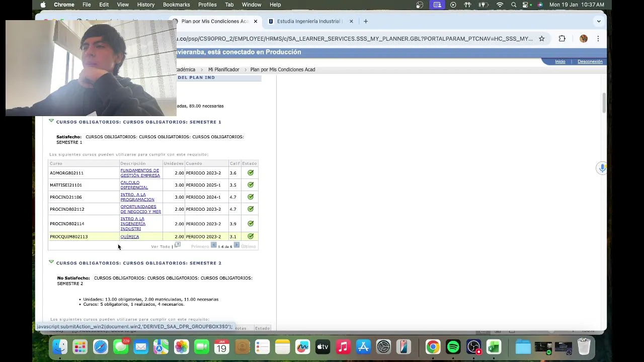Close the Plan por Mis Condiciones tab
The image size is (644, 362).
[256, 21]
